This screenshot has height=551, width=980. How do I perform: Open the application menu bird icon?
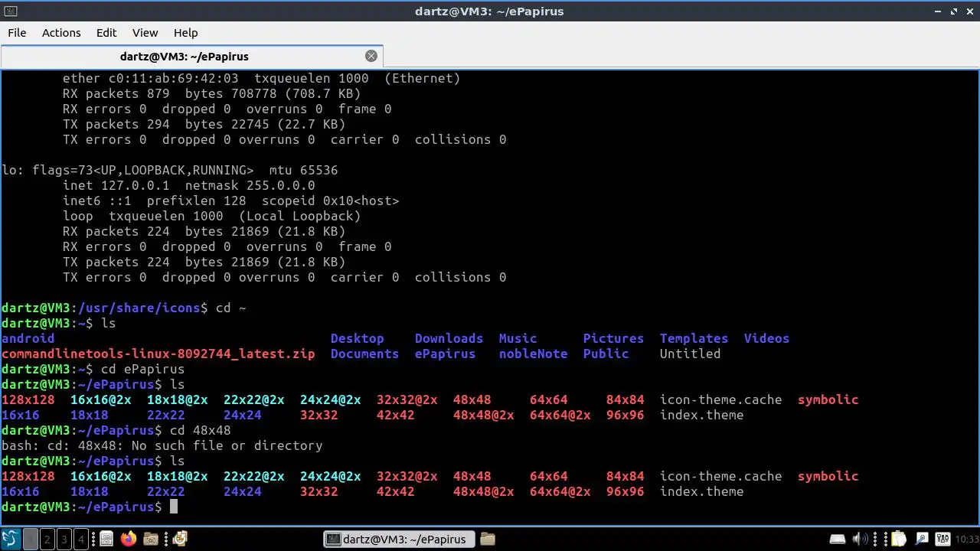coord(11,540)
